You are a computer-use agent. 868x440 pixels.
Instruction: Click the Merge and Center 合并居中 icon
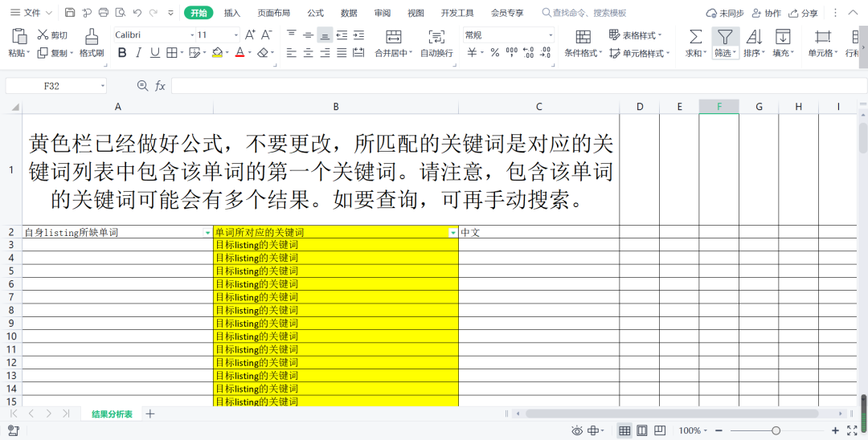[x=394, y=37]
